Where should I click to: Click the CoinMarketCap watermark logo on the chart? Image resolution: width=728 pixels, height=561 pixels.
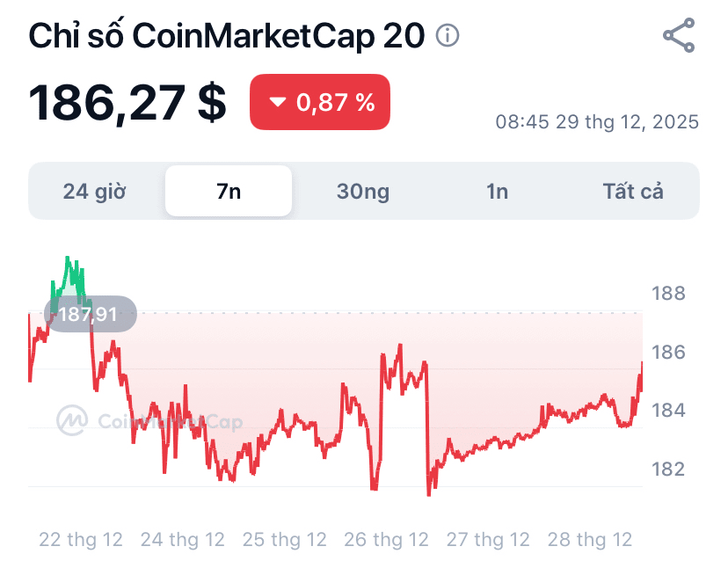point(72,420)
